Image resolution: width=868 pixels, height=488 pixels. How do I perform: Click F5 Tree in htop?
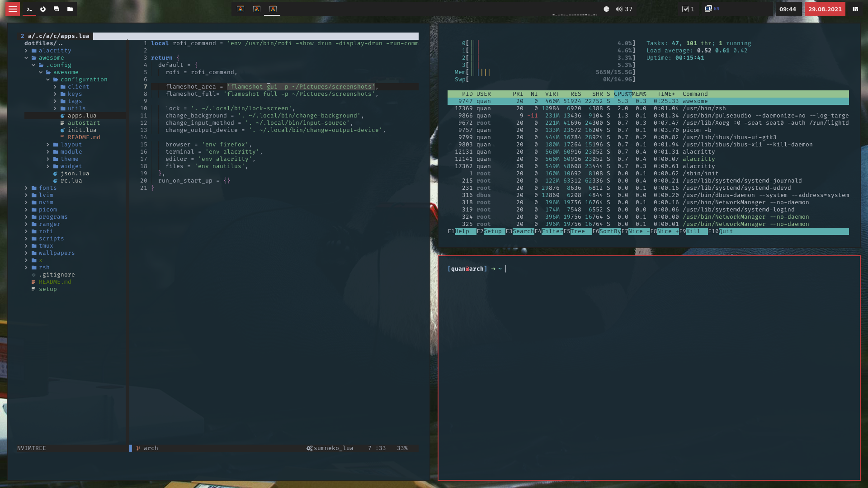[x=577, y=231]
